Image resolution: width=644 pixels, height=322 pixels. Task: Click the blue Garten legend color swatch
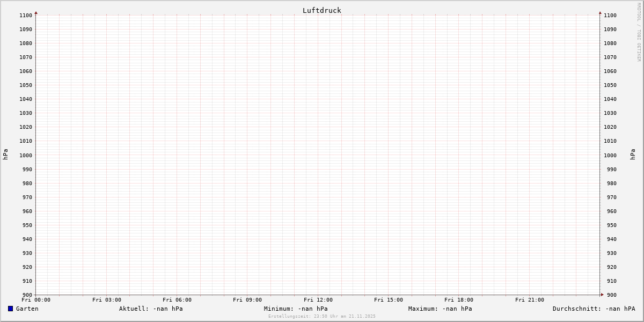click(x=10, y=309)
